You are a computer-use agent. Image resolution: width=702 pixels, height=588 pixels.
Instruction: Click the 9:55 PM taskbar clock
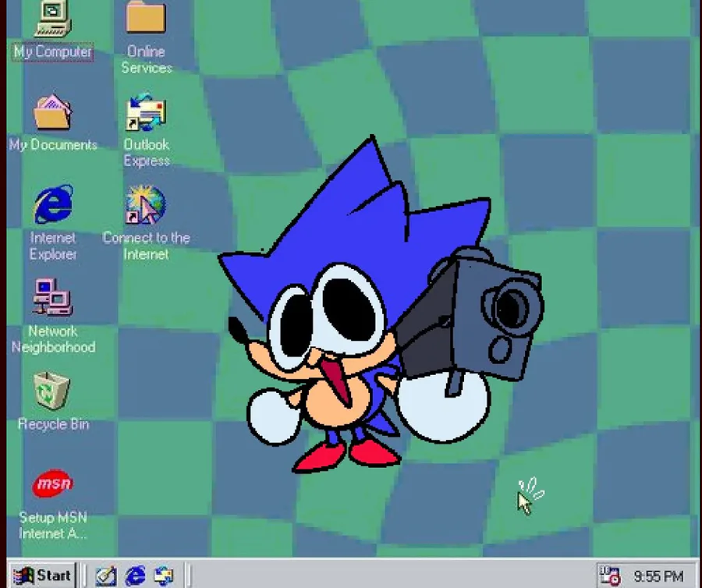[x=658, y=576]
